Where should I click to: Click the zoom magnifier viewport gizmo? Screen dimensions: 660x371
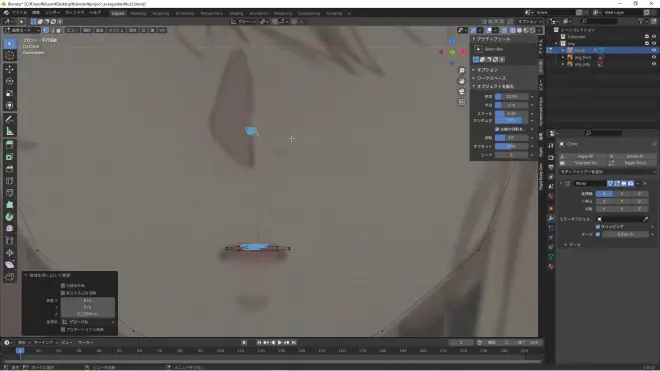click(462, 70)
